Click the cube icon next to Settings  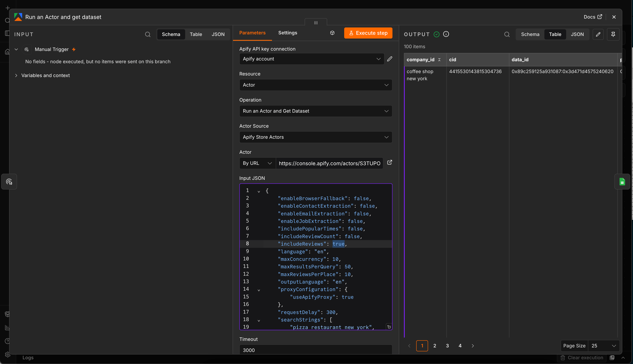click(332, 33)
